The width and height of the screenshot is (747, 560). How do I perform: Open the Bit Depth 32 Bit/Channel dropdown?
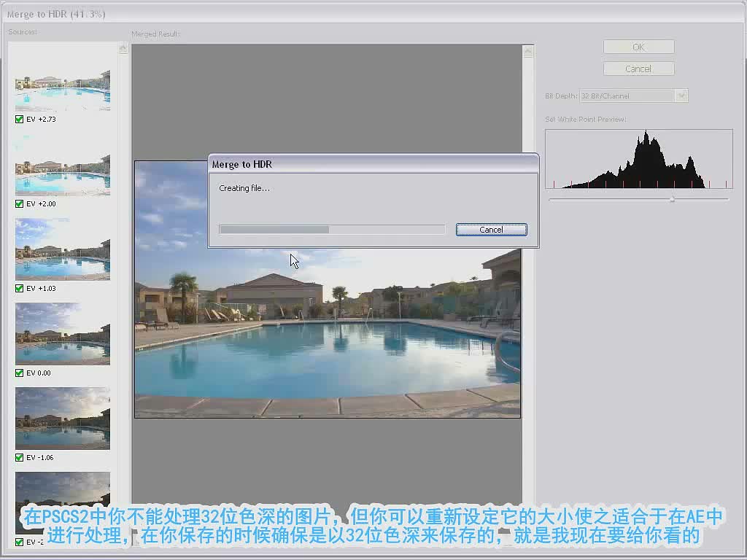633,96
